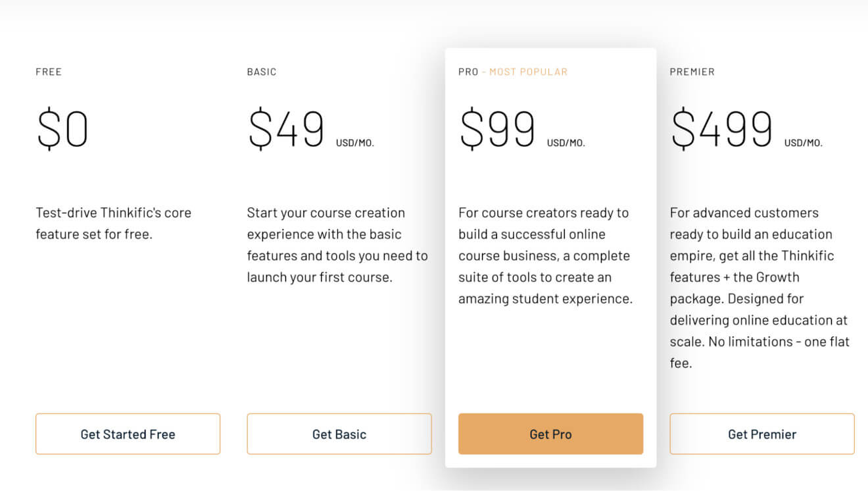Image resolution: width=868 pixels, height=491 pixels.
Task: Click the $0 price text
Action: 62,129
